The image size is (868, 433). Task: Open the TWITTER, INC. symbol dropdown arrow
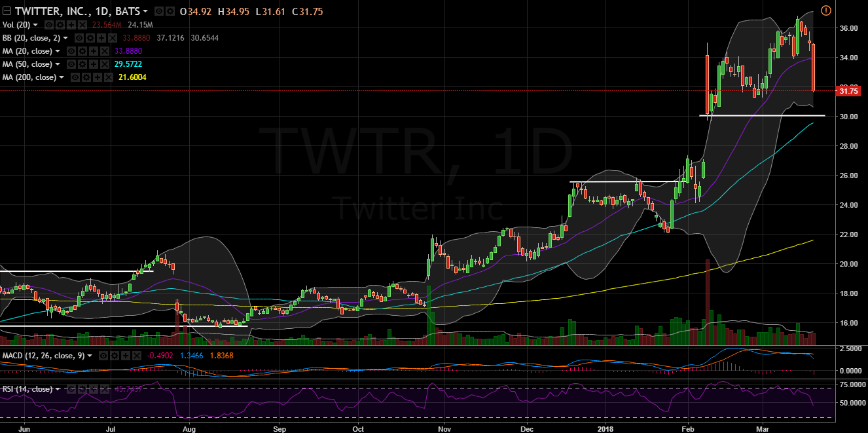point(145,12)
